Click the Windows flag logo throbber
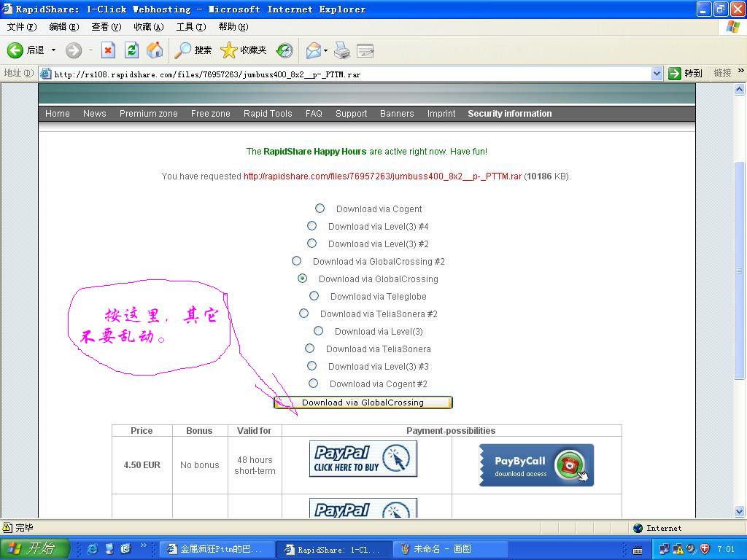 coord(732,27)
